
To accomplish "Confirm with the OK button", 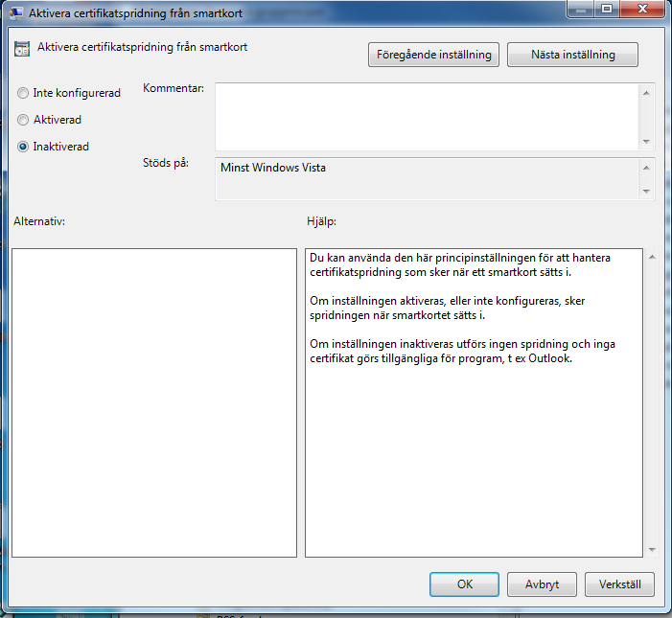I will coord(465,584).
